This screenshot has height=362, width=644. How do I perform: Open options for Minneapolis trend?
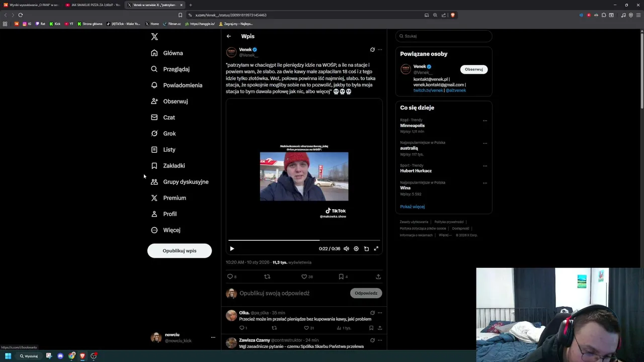pos(485,121)
